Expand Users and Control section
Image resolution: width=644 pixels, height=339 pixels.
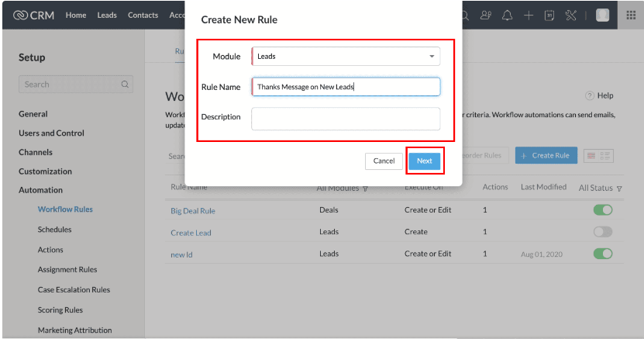point(51,133)
